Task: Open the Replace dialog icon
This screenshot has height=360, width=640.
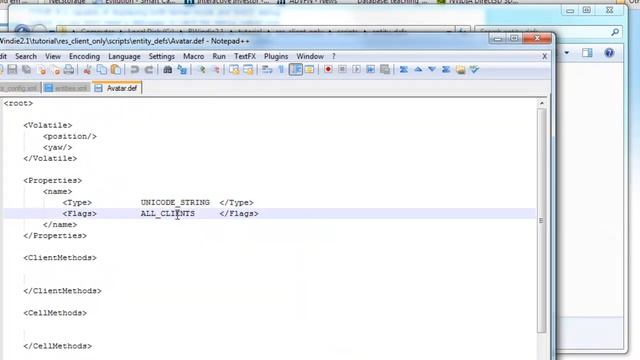Action: pos(182,70)
